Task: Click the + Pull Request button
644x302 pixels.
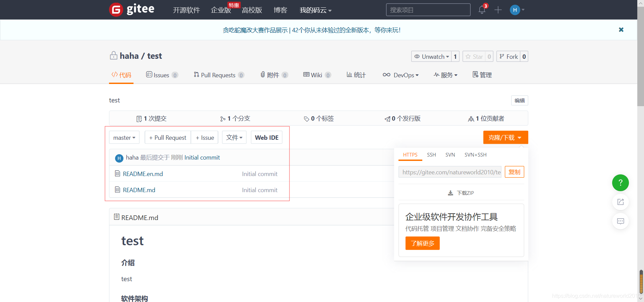Action: pyautogui.click(x=168, y=137)
